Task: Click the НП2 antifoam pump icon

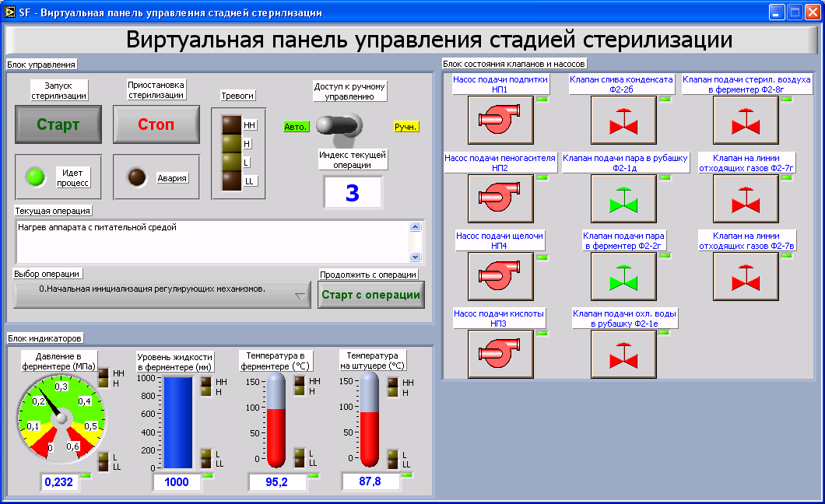Action: [x=500, y=198]
